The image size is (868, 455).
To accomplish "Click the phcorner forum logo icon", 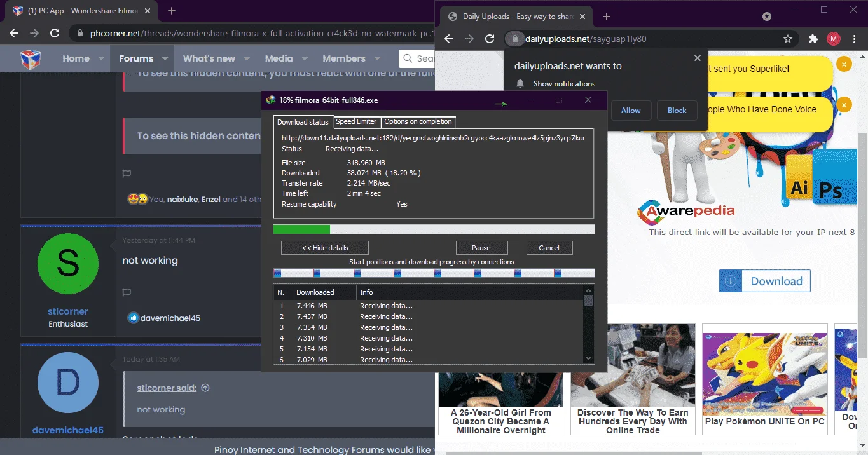I will click(x=31, y=58).
